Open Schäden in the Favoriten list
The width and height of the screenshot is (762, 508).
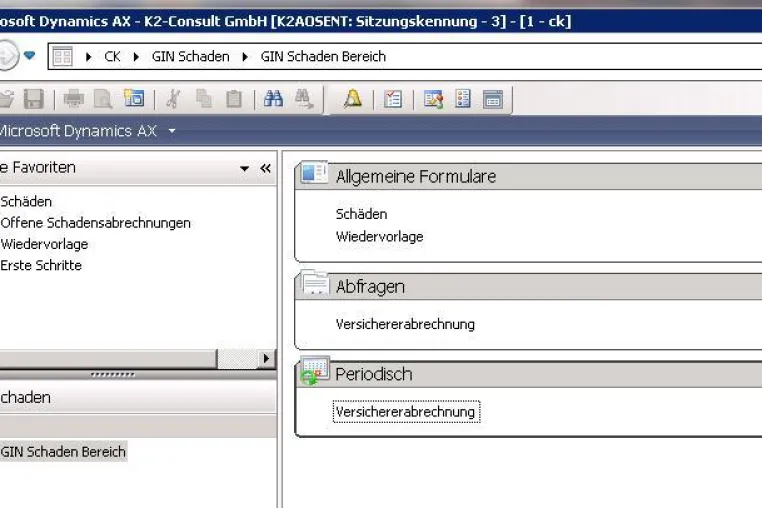[26, 201]
